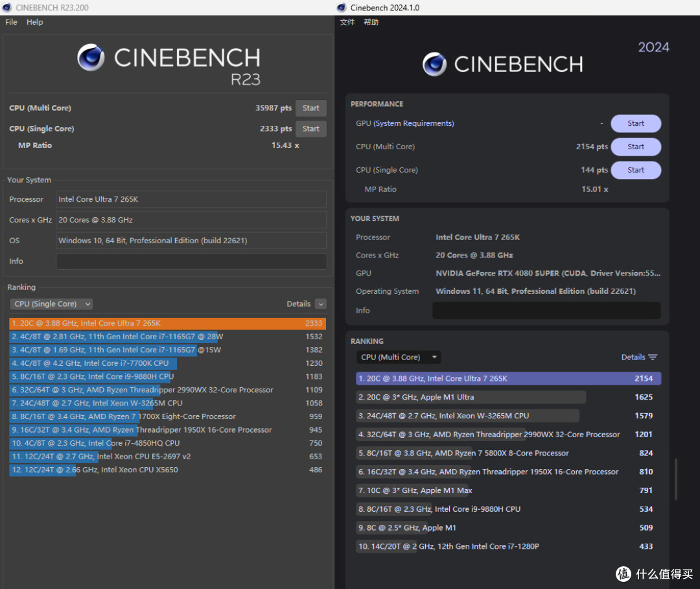The width and height of the screenshot is (700, 589).
Task: Open the 文件 menu in Cinebench 2024
Action: tap(347, 22)
